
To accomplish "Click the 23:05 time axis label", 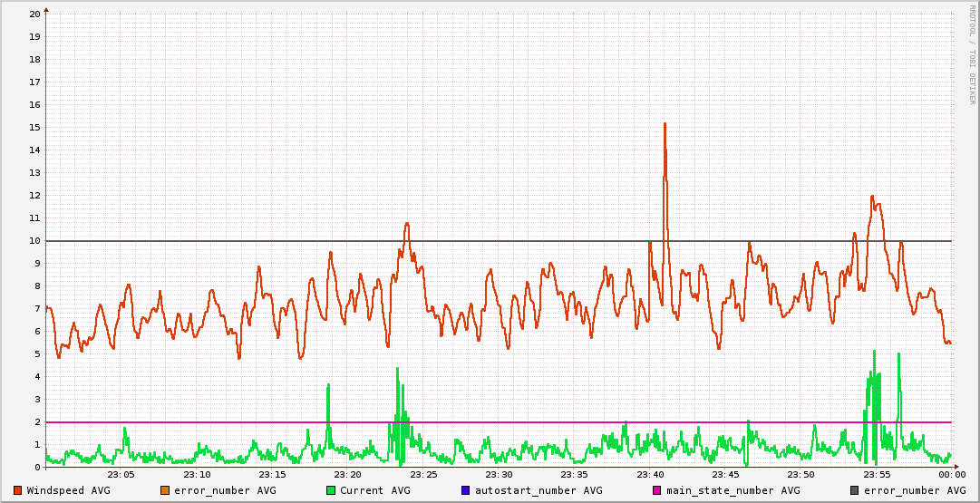I will point(121,475).
